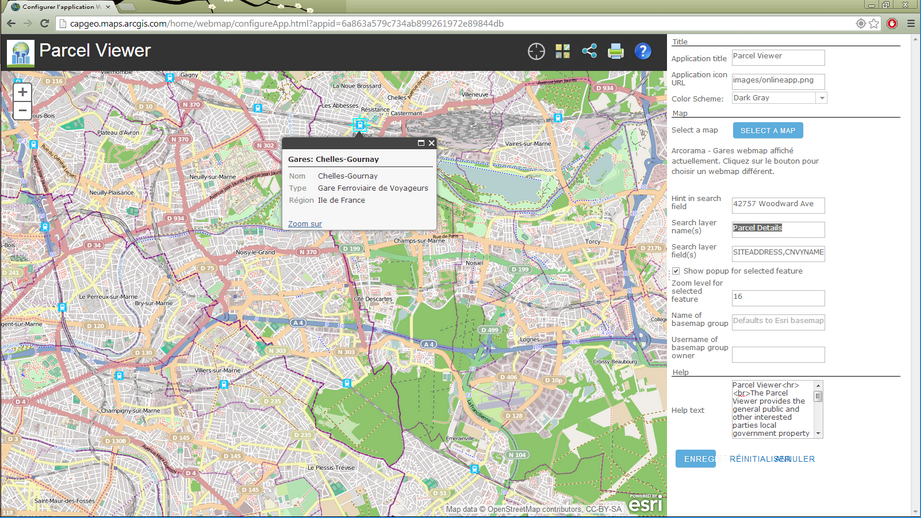
Task: Click the Zoom sur link in popup
Action: [305, 224]
